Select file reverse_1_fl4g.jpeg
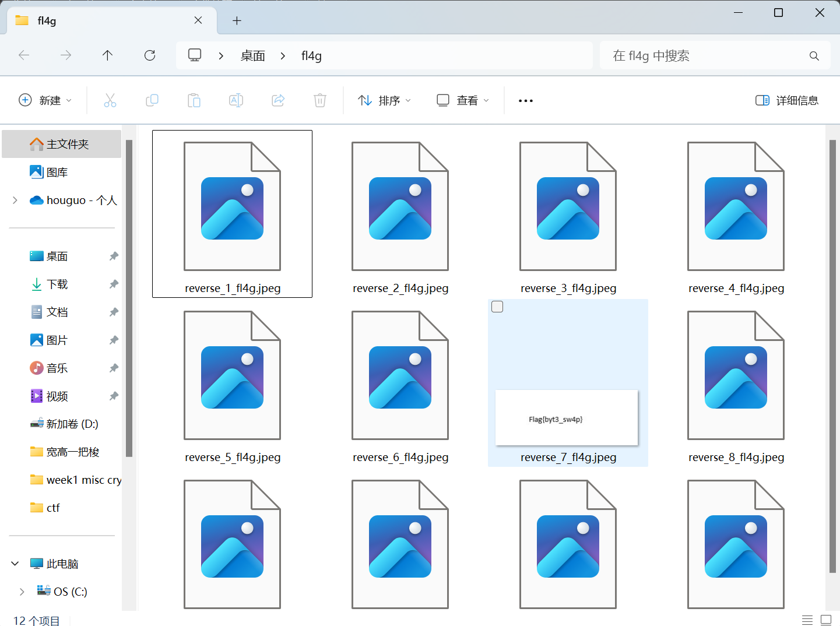This screenshot has width=840, height=626. (232, 214)
